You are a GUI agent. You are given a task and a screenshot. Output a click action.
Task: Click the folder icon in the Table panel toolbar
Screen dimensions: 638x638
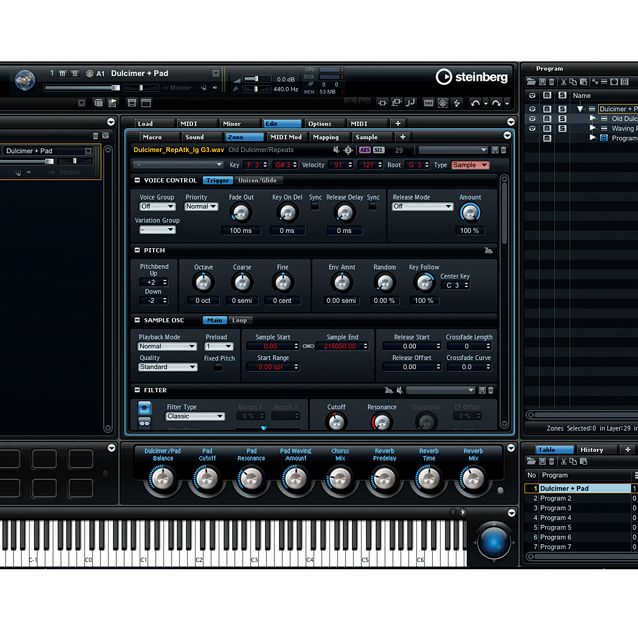click(531, 461)
